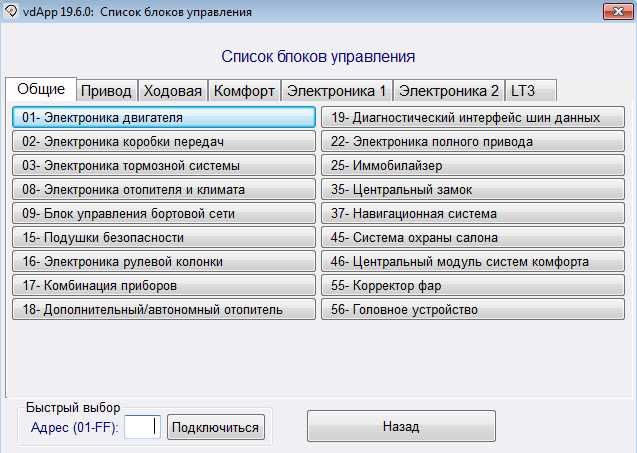Viewport: 637px width, 453px height.
Task: Go to the Комфорт tab
Action: pos(245,91)
